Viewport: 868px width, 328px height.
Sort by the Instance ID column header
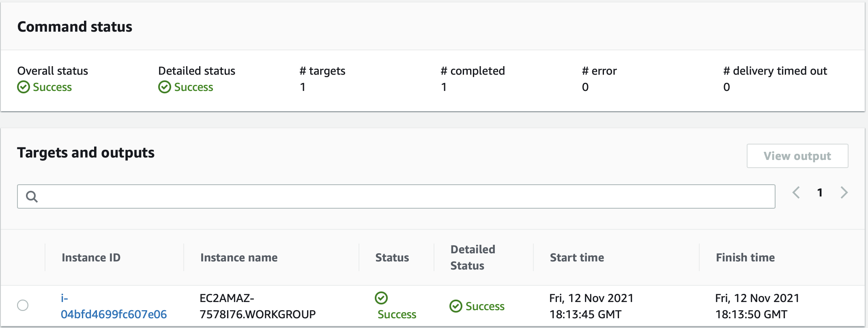pyautogui.click(x=91, y=257)
